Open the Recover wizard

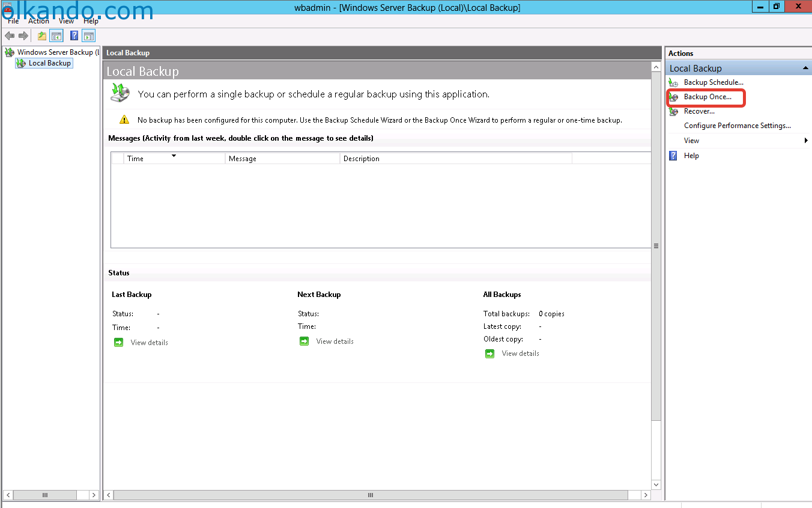tap(699, 111)
